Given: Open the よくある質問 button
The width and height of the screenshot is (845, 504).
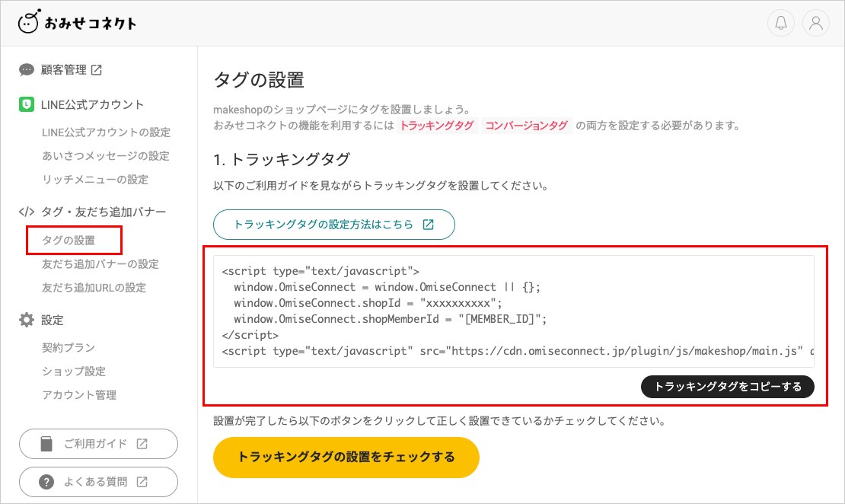Looking at the screenshot, I should tap(99, 481).
